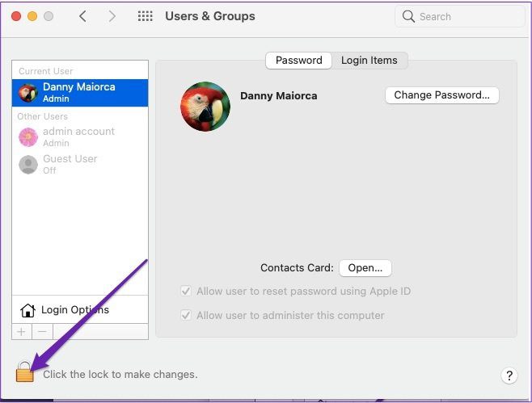
Task: Select Guest User in the sidebar
Action: [x=80, y=165]
